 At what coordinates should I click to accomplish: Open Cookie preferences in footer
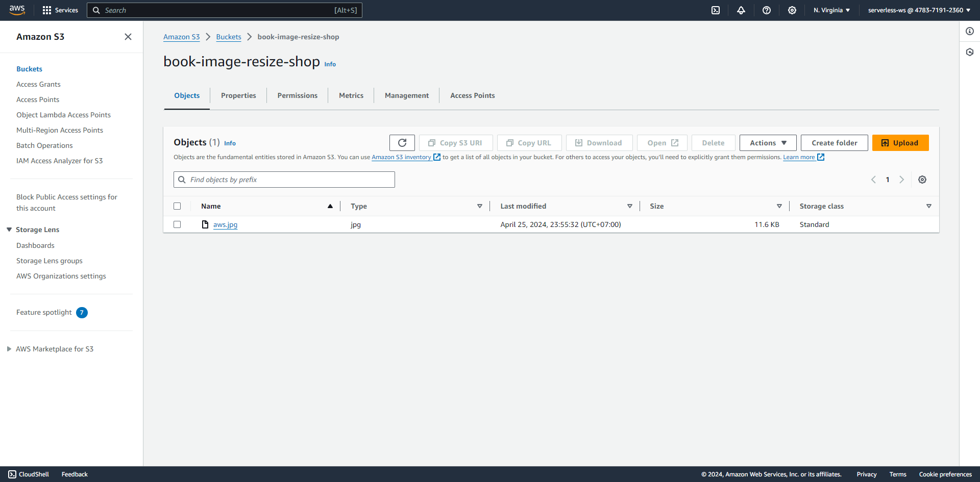click(x=945, y=474)
